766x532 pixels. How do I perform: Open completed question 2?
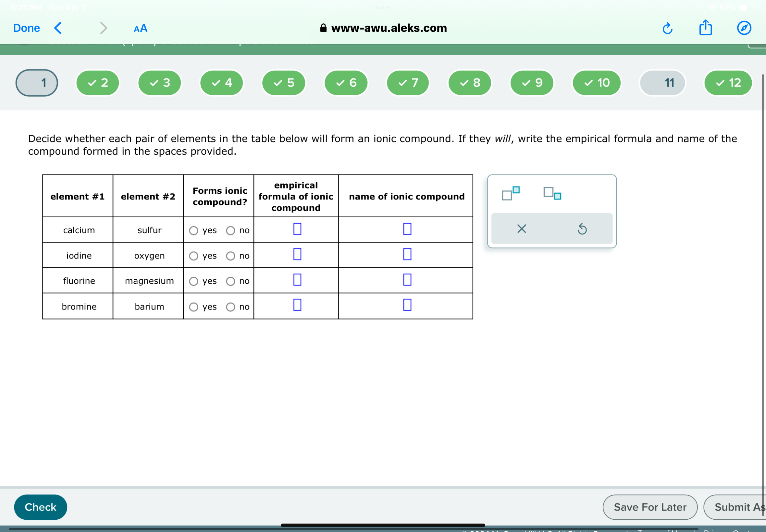point(97,83)
